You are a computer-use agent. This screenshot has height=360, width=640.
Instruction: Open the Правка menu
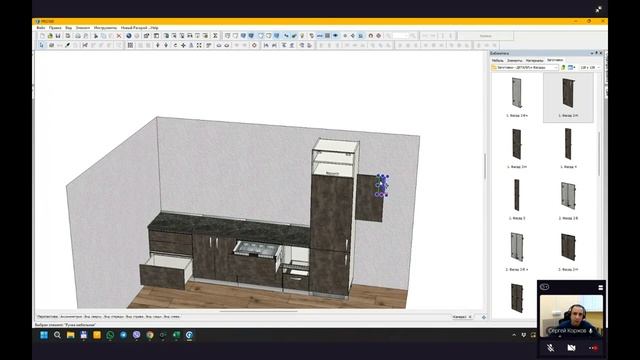tap(55, 28)
